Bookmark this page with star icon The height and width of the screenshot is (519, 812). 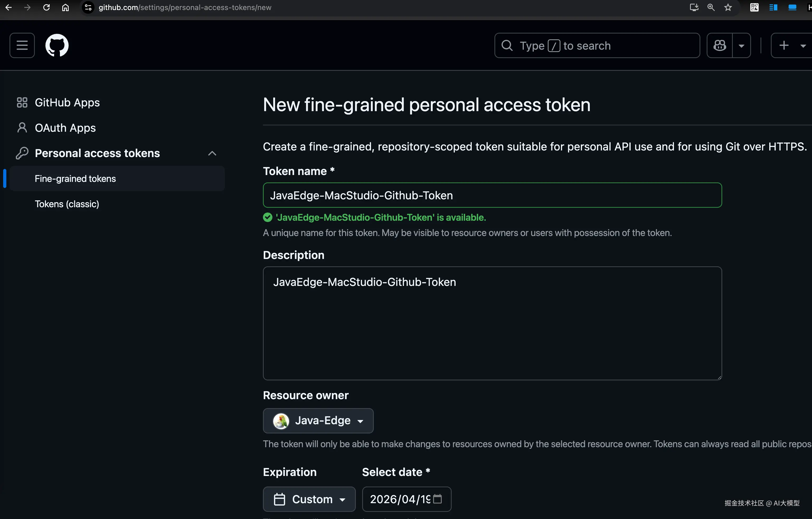tap(728, 7)
